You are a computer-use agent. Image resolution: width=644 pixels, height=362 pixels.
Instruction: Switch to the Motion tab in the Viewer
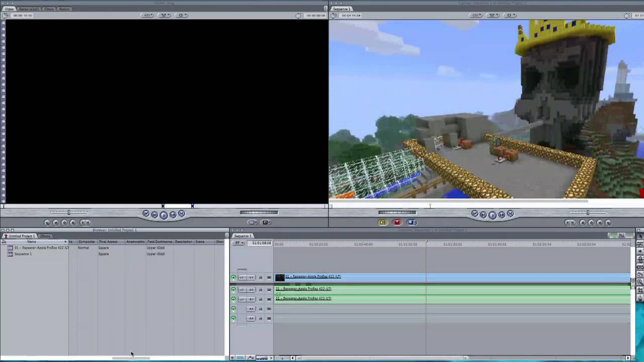pyautogui.click(x=64, y=9)
